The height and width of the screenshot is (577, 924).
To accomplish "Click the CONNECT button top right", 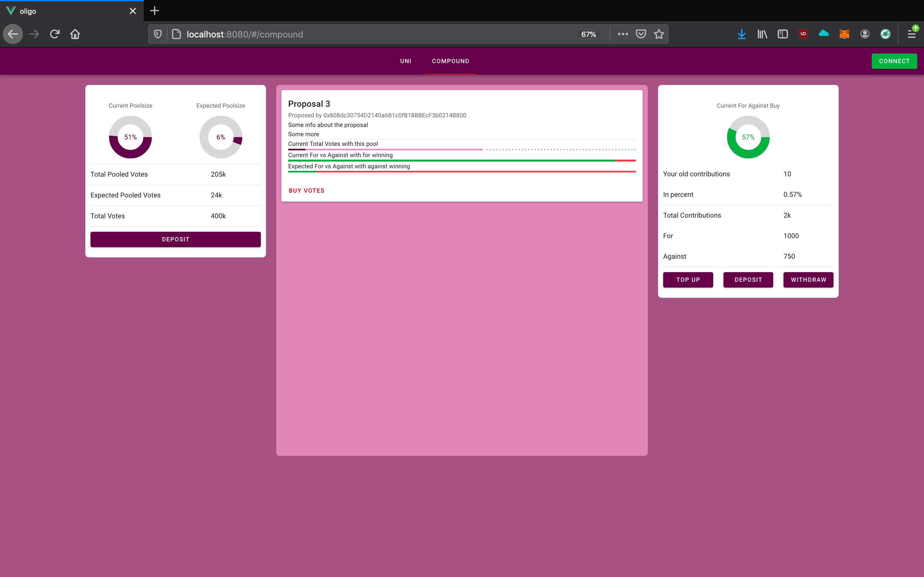I will 894,61.
